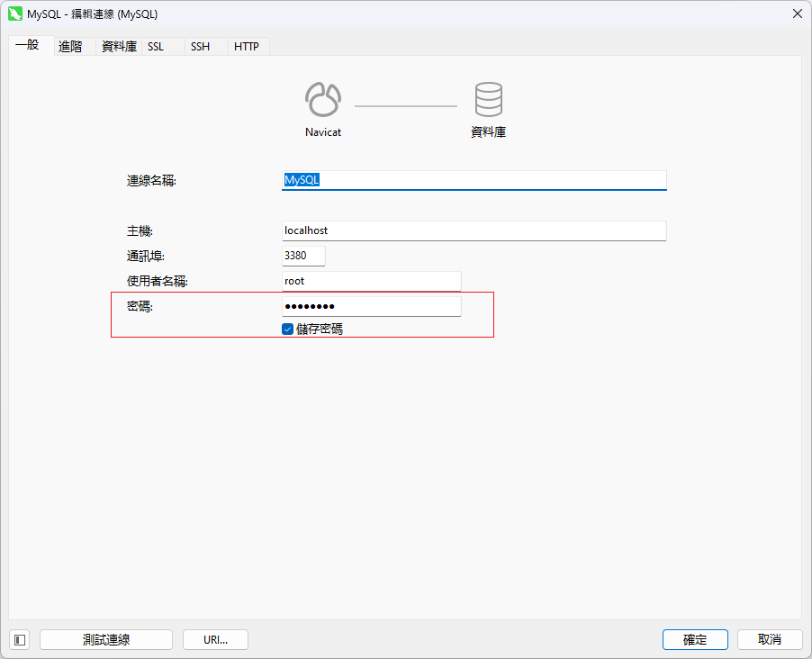
Task: Switch to the 一般 tab
Action: click(x=28, y=45)
